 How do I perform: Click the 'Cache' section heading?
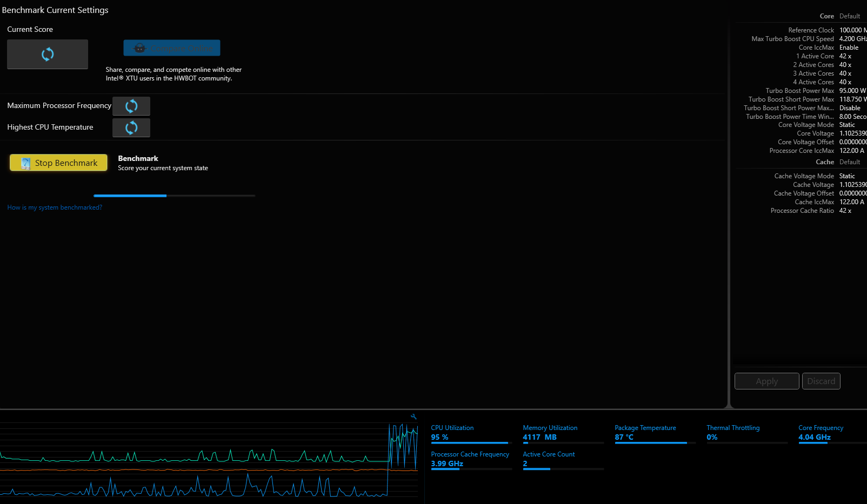[825, 162]
